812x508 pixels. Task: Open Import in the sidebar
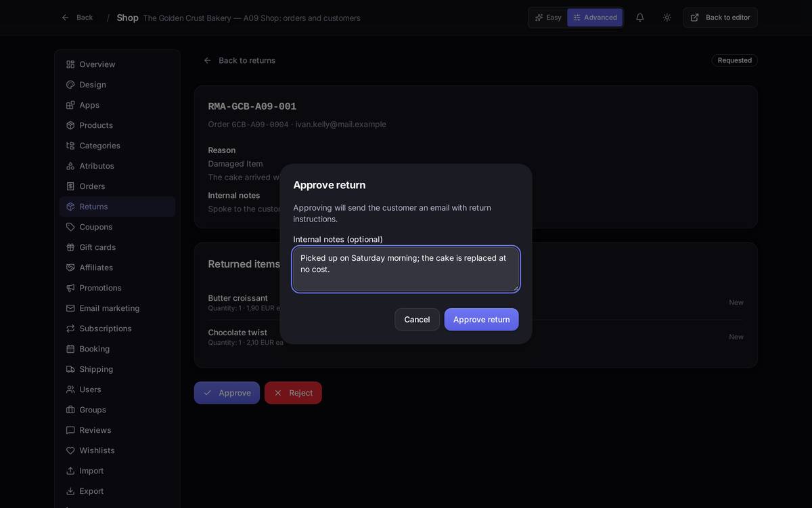tap(117, 471)
